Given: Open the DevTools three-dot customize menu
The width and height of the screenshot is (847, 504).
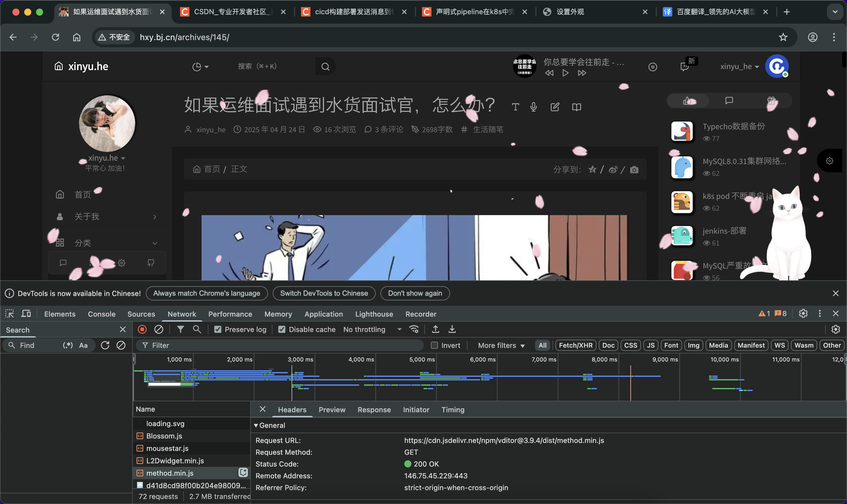Looking at the screenshot, I should tap(820, 313).
